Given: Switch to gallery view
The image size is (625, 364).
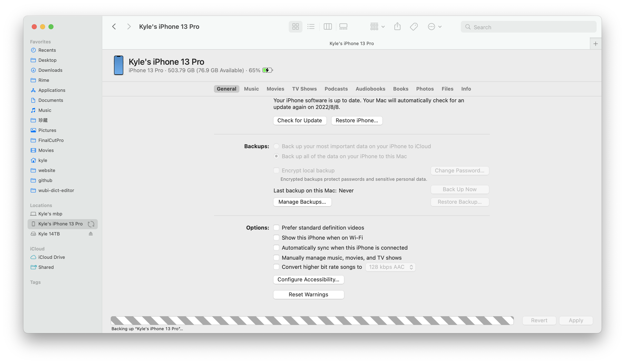Looking at the screenshot, I should point(343,27).
